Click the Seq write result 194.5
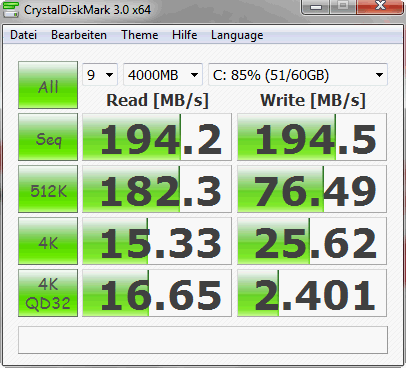406x368 pixels. (312, 137)
